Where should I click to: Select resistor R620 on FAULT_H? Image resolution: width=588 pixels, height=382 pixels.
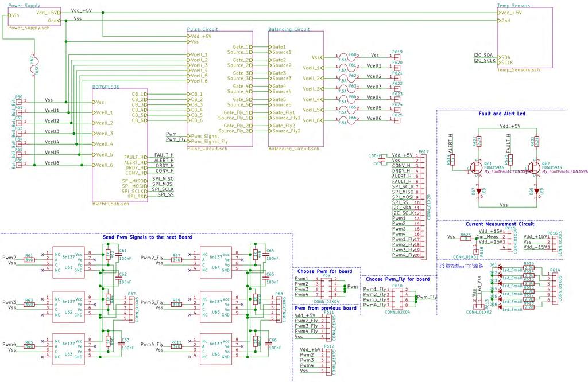(x=510, y=159)
